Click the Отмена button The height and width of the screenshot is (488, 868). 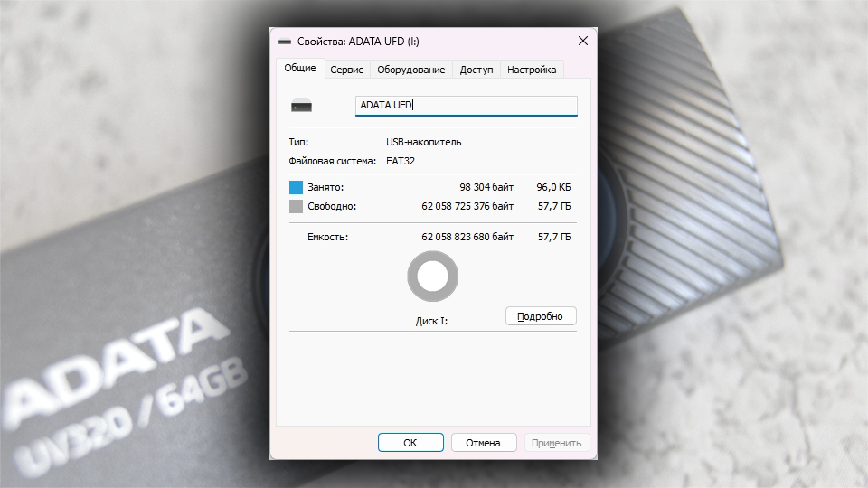pos(483,443)
